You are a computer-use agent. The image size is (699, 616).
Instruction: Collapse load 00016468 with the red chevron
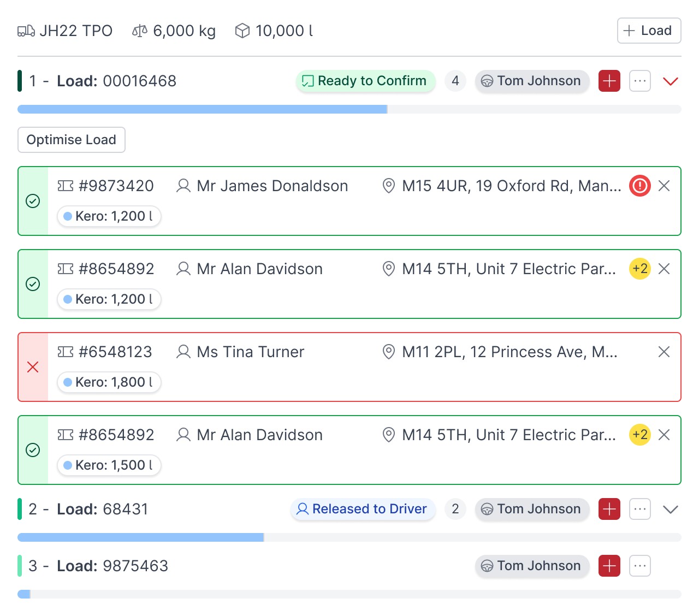point(671,81)
